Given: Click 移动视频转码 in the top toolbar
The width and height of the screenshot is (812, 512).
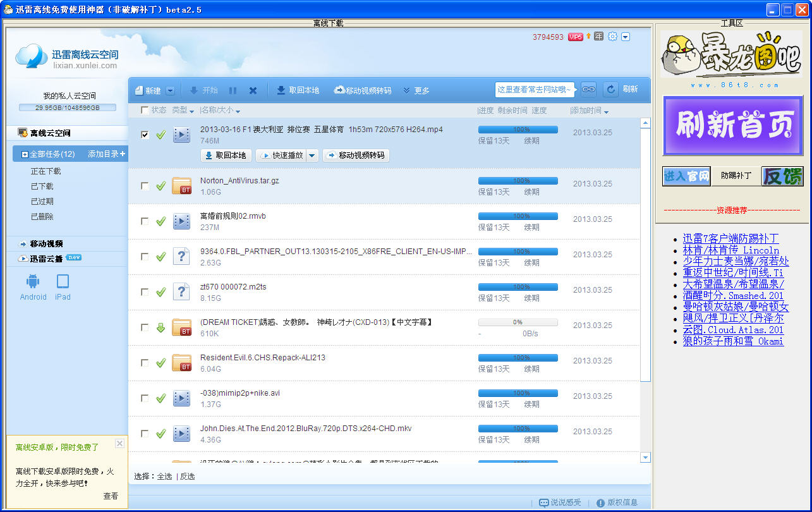Looking at the screenshot, I should coord(363,90).
